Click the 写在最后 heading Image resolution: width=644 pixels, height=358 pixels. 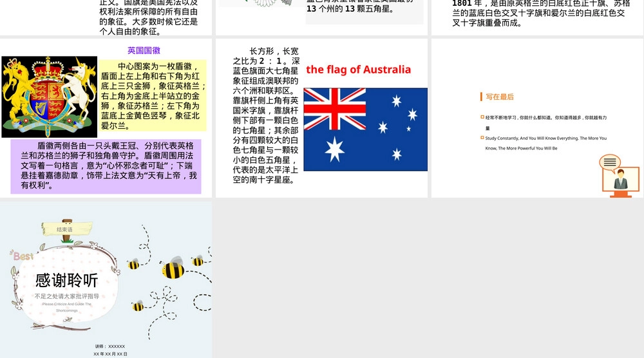pos(500,97)
